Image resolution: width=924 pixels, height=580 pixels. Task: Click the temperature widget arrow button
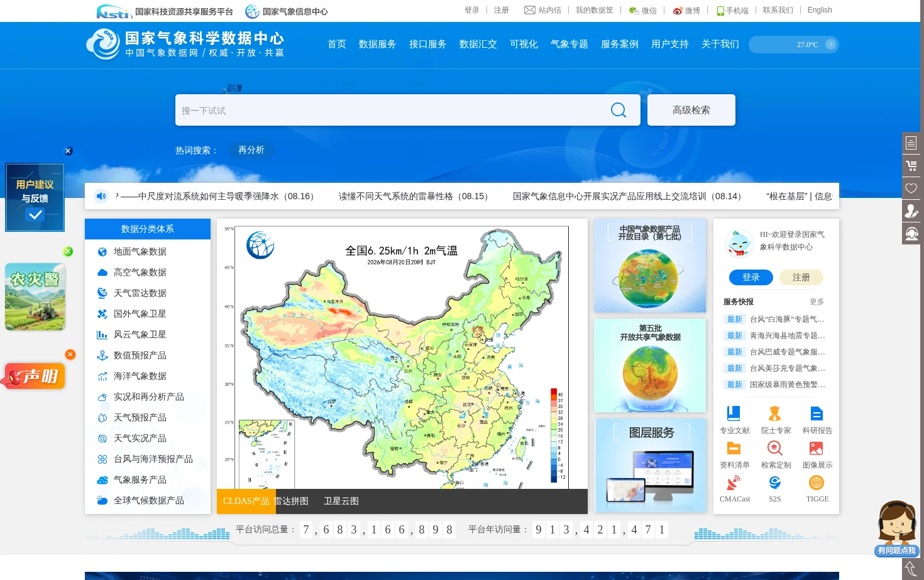830,44
